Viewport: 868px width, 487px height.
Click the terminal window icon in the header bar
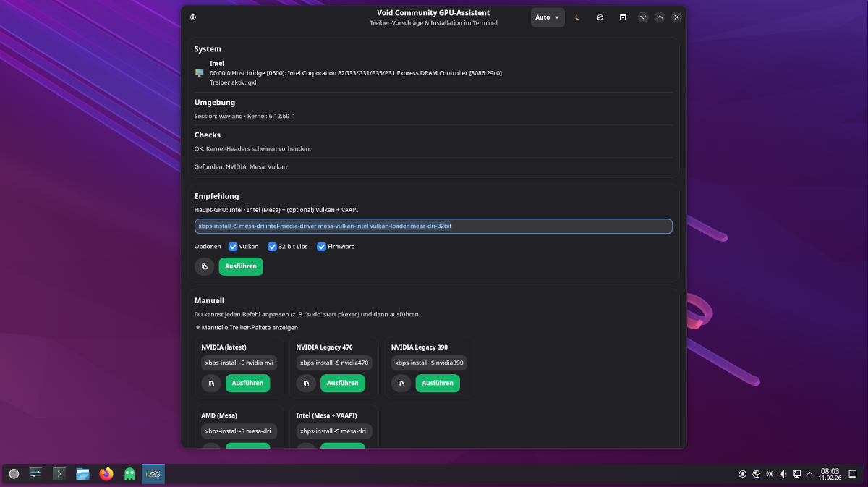tap(622, 17)
